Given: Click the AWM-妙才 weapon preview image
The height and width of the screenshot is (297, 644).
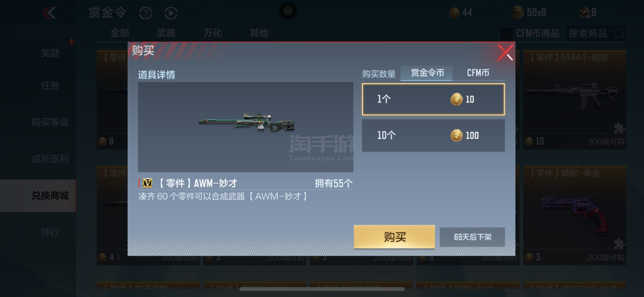Looking at the screenshot, I should coord(245,127).
